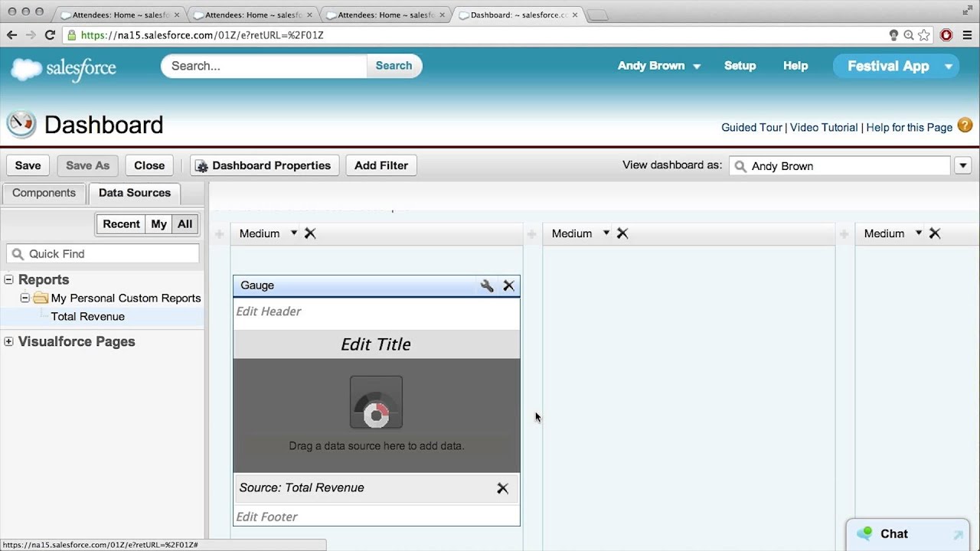980x551 pixels.
Task: Click the gauge chart placeholder icon
Action: 376,403
